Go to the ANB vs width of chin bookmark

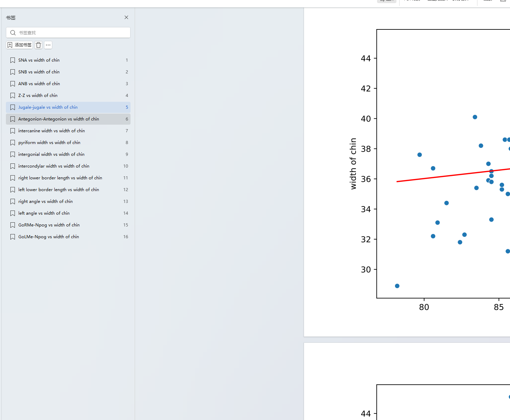point(68,84)
